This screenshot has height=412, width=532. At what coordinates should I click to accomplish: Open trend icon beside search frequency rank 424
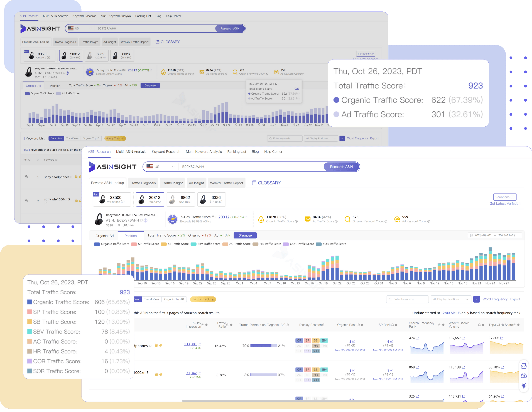[x=417, y=338]
